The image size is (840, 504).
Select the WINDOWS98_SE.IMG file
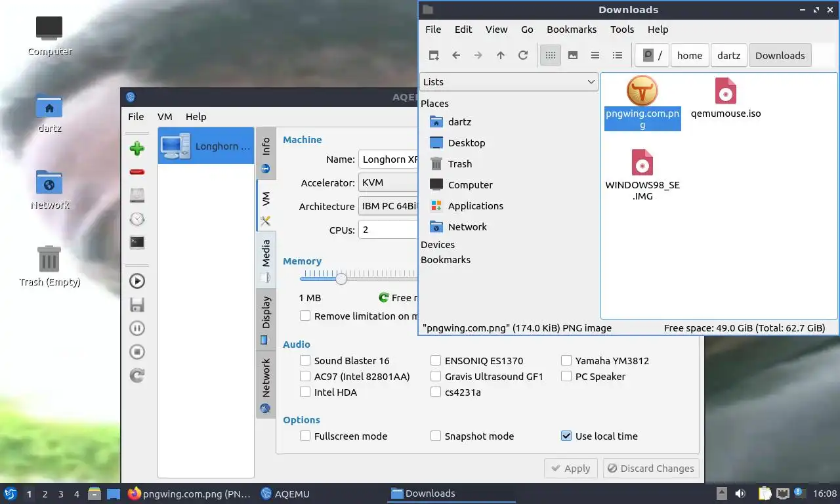[642, 175]
